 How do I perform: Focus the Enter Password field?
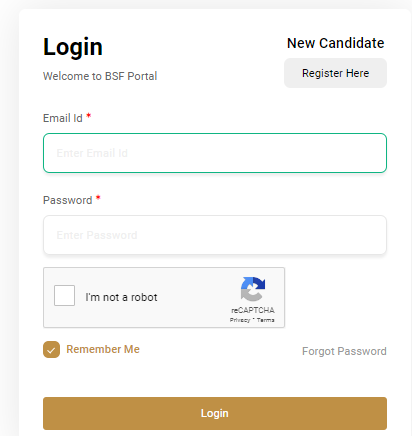tap(215, 235)
